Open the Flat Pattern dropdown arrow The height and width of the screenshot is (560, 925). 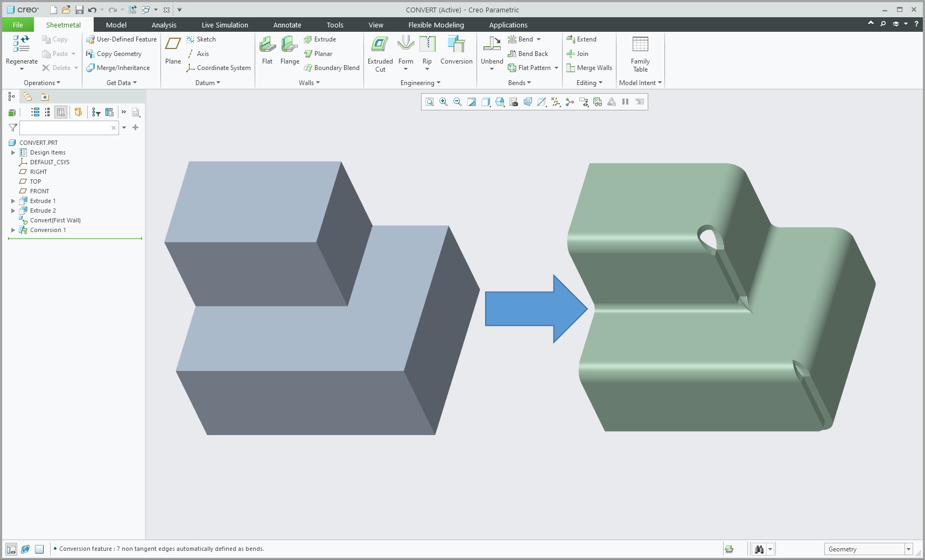tap(556, 68)
